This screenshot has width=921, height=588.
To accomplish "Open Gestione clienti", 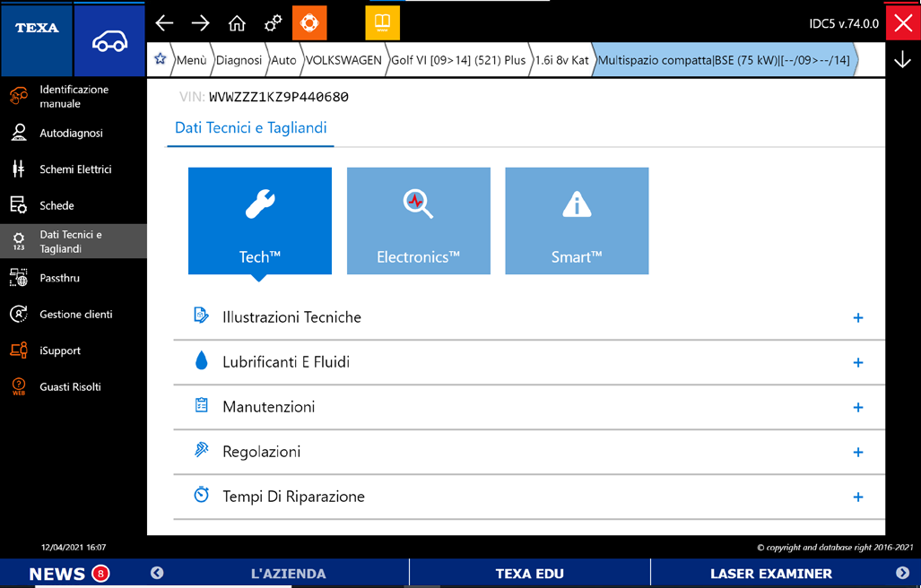I will coord(74,315).
